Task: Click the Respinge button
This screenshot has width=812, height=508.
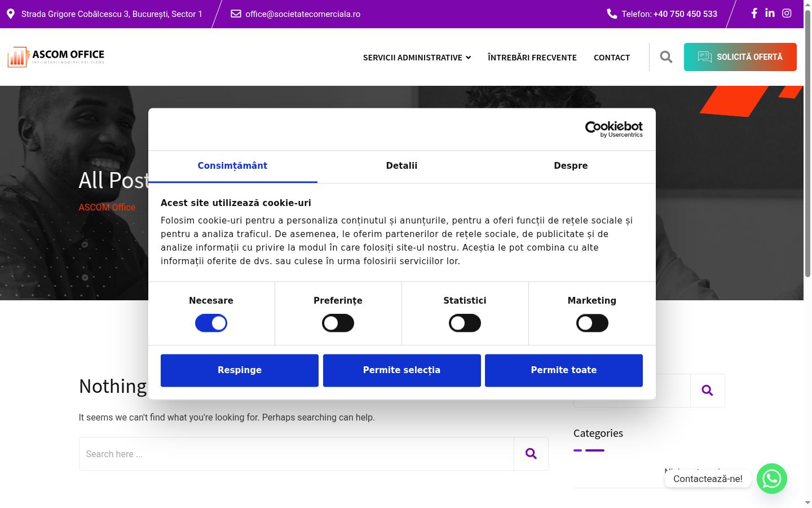Action: click(240, 370)
